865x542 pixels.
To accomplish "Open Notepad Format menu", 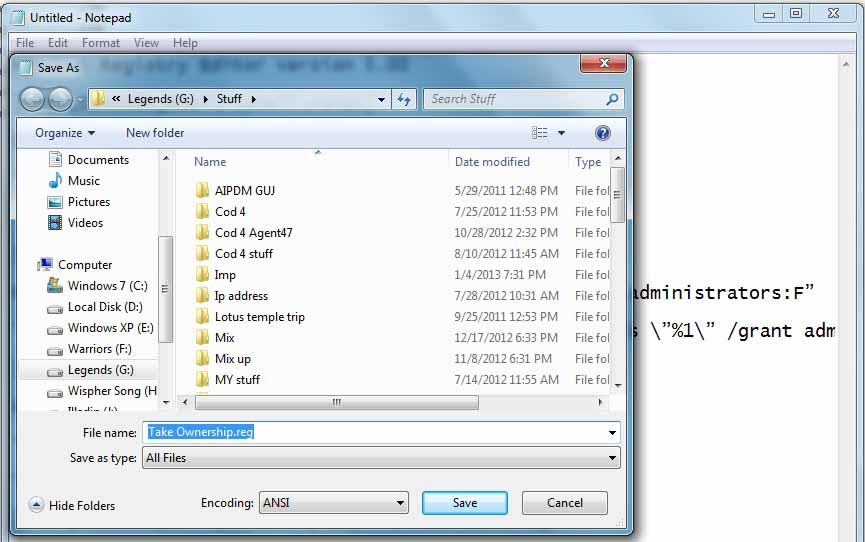I will coord(100,42).
